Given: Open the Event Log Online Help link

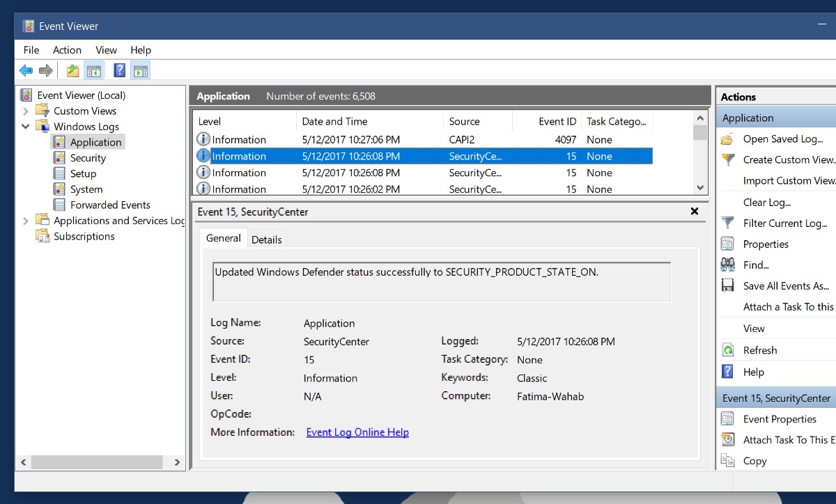Looking at the screenshot, I should point(357,432).
